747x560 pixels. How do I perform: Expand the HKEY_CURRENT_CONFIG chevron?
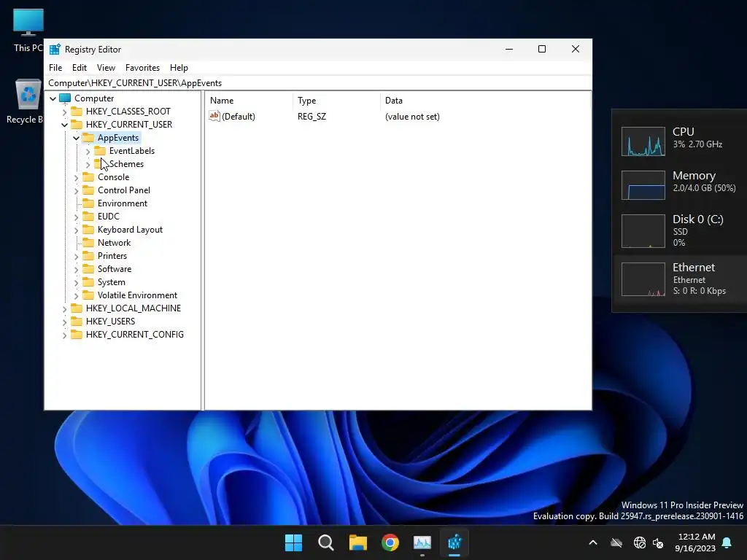point(65,335)
